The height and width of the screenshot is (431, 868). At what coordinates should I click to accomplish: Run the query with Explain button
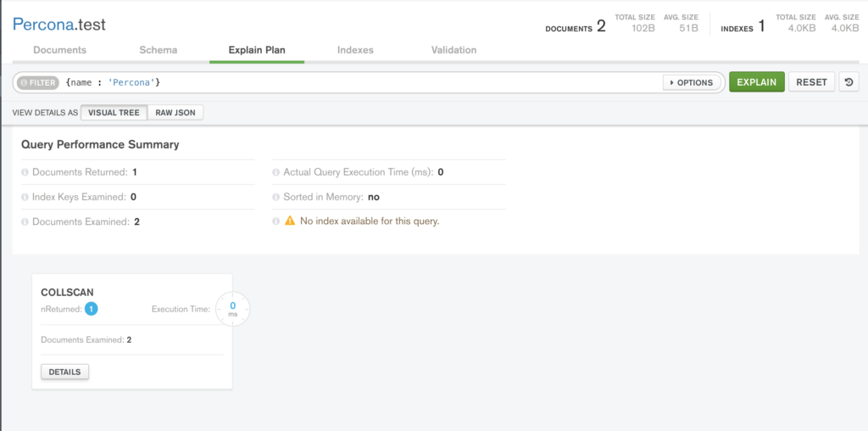tap(757, 82)
